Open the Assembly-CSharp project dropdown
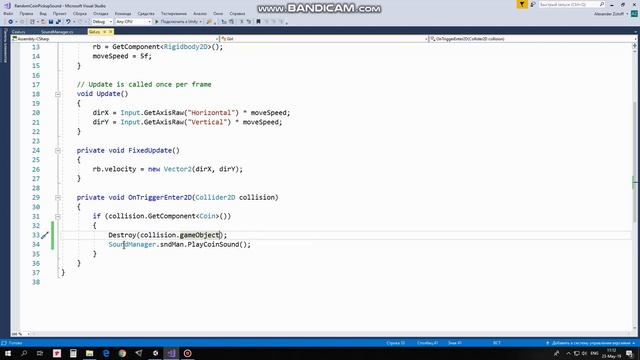The width and height of the screenshot is (640, 360). coord(116,39)
